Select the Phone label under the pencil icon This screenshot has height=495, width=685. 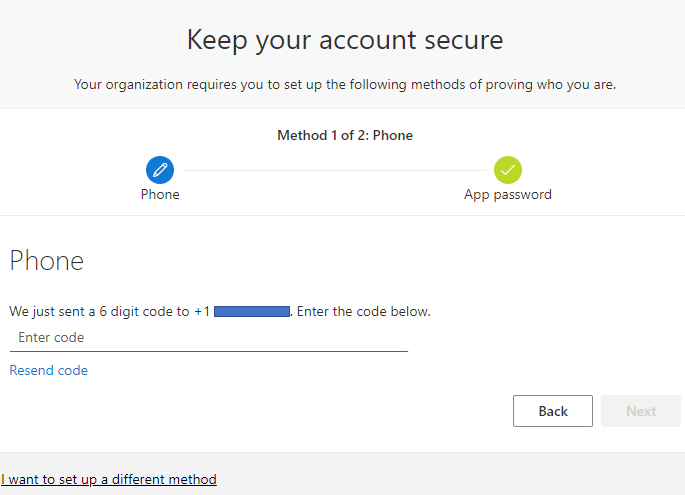(160, 194)
